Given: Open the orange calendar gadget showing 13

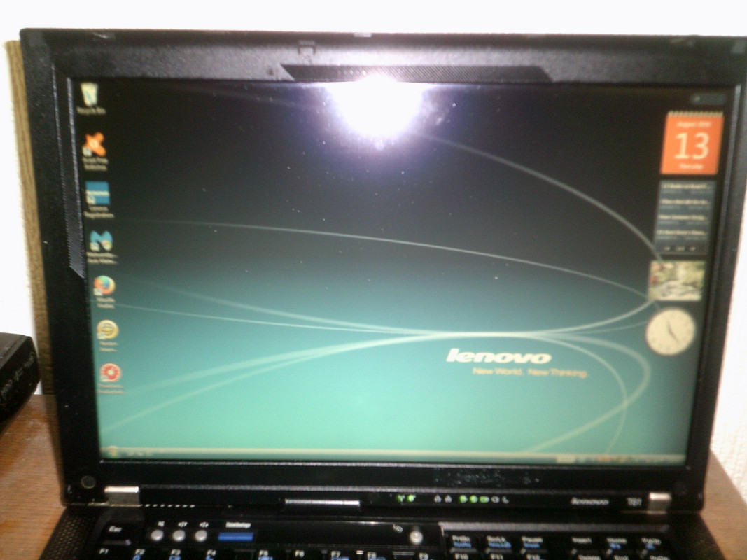Looking at the screenshot, I should click(692, 143).
